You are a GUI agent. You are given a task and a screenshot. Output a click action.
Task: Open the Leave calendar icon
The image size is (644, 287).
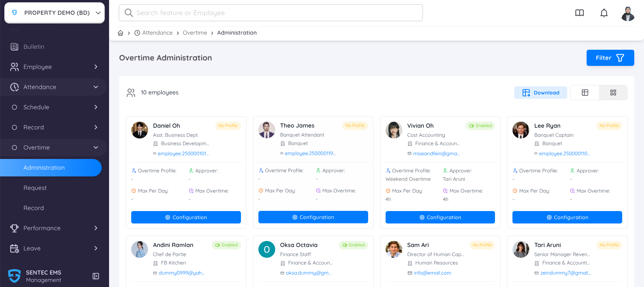click(x=14, y=248)
